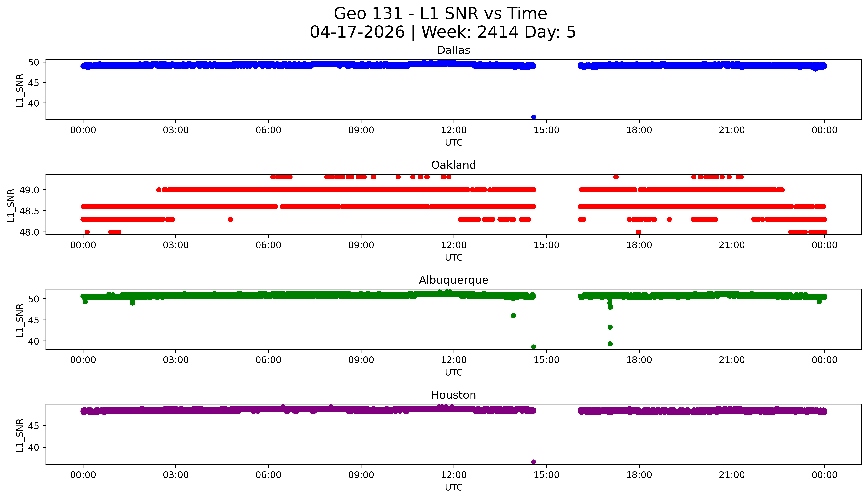The width and height of the screenshot is (868, 499).
Task: Click the Oakland subplot title
Action: point(453,165)
